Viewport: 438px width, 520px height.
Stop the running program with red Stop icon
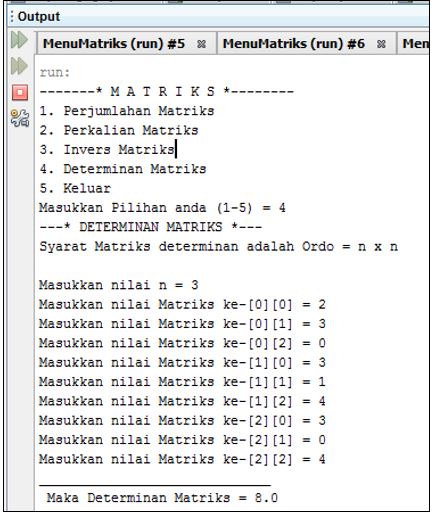pyautogui.click(x=20, y=92)
